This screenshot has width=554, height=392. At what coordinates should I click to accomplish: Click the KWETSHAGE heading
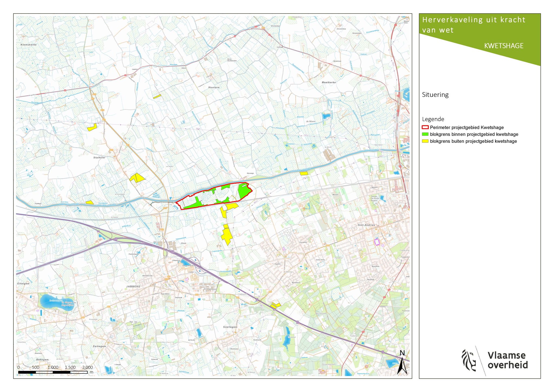504,46
